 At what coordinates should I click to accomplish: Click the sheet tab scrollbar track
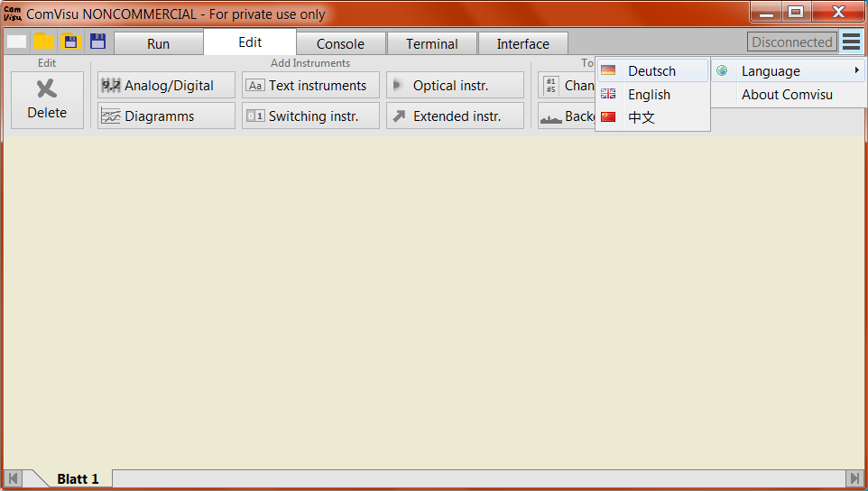(x=479, y=478)
